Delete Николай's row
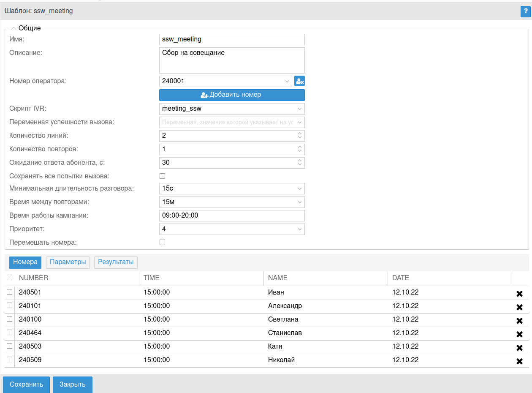532x393 pixels. point(519,361)
